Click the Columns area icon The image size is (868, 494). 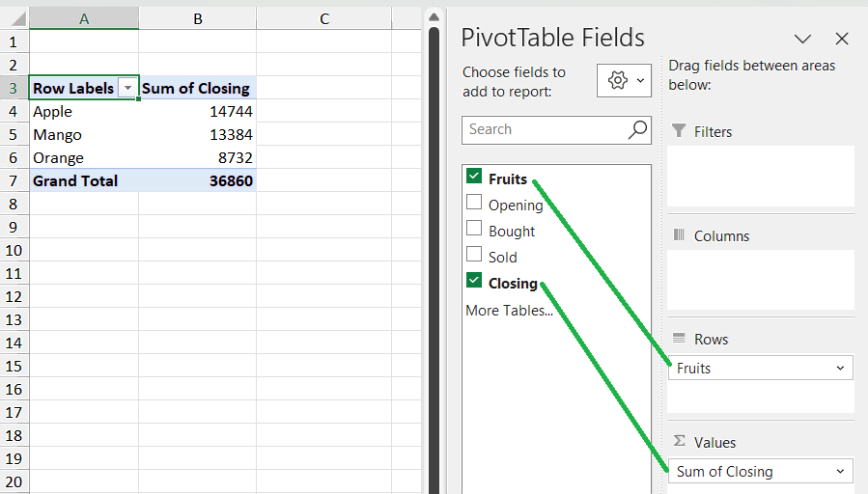[679, 235]
